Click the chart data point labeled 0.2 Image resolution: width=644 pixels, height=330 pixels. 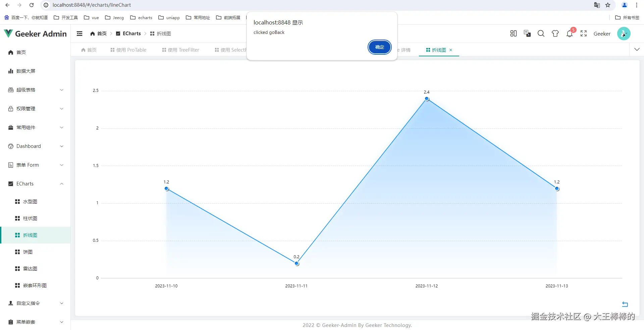coord(297,263)
